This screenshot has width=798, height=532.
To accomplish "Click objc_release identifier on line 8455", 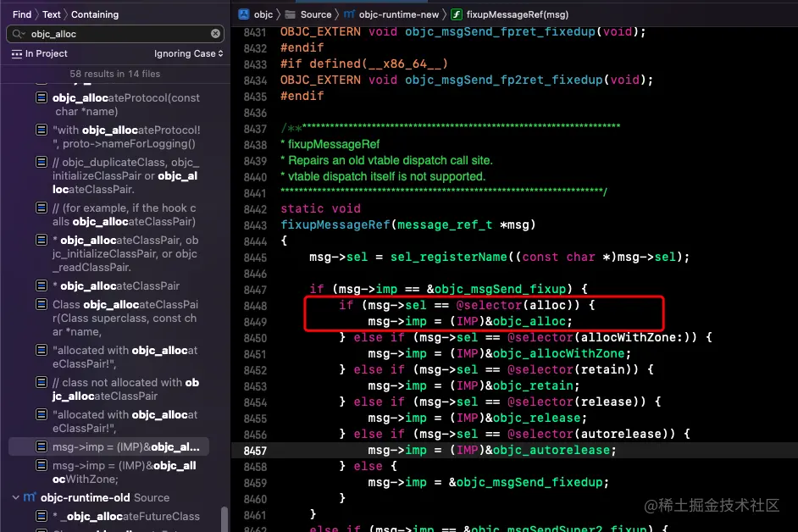I will 536,418.
